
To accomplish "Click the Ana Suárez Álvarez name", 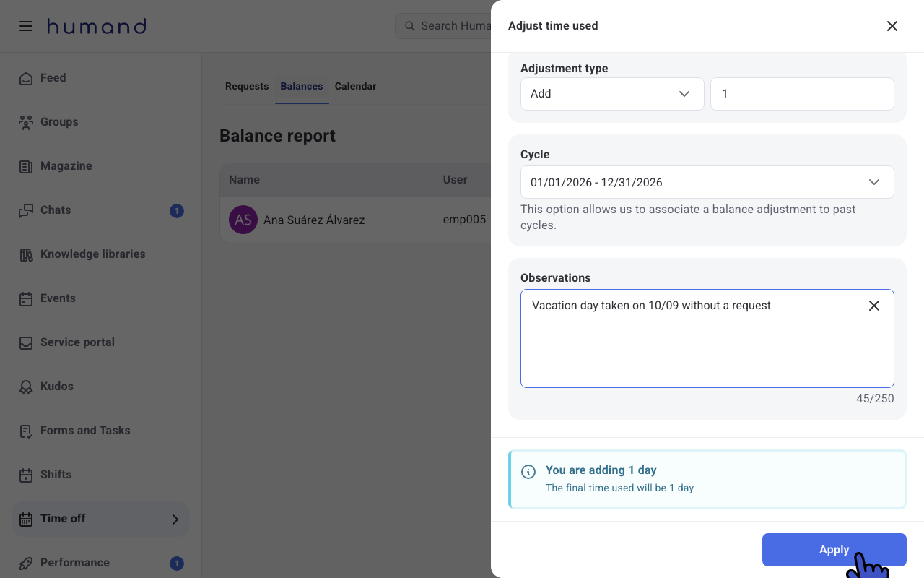I will pos(314,220).
